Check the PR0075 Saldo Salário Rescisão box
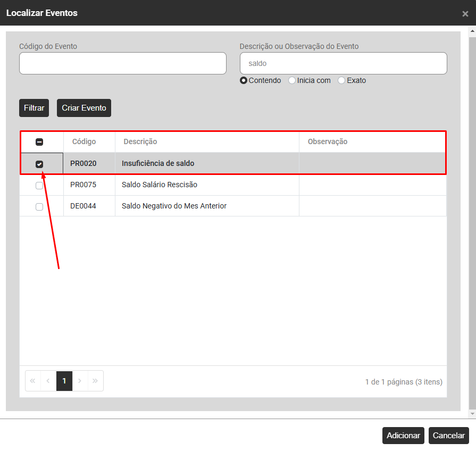 coord(39,185)
